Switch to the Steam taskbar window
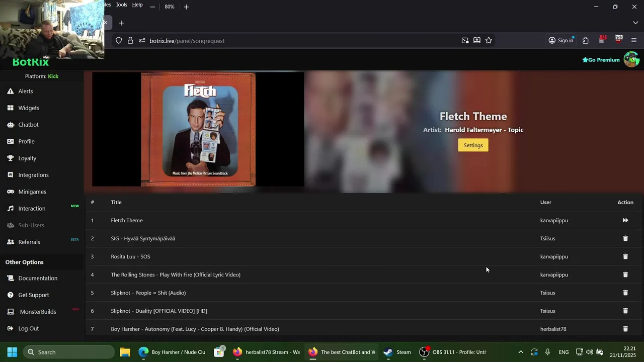This screenshot has height=362, width=644. point(397,352)
